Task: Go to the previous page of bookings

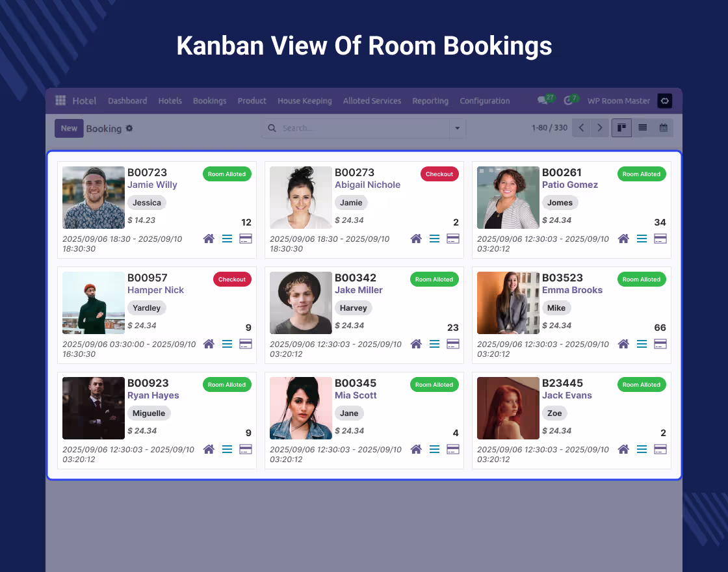Action: [581, 127]
